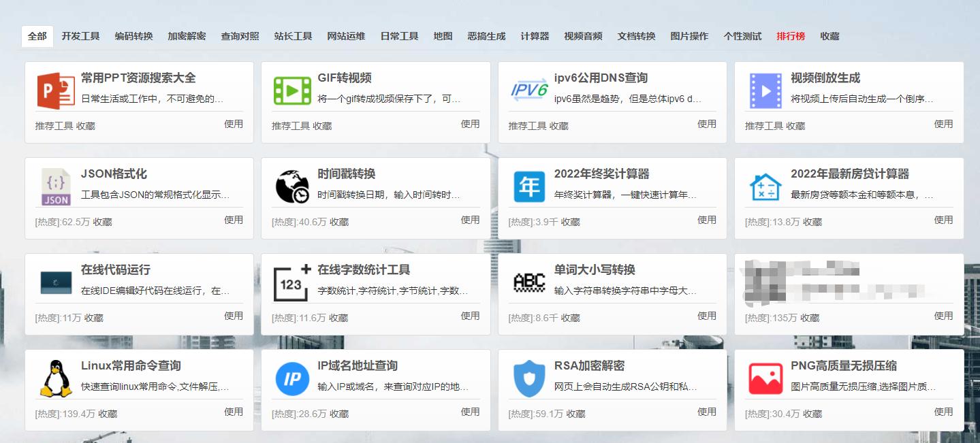Click the 123 counter icon on 在线字数统计工具
The height and width of the screenshot is (443, 980).
292,281
